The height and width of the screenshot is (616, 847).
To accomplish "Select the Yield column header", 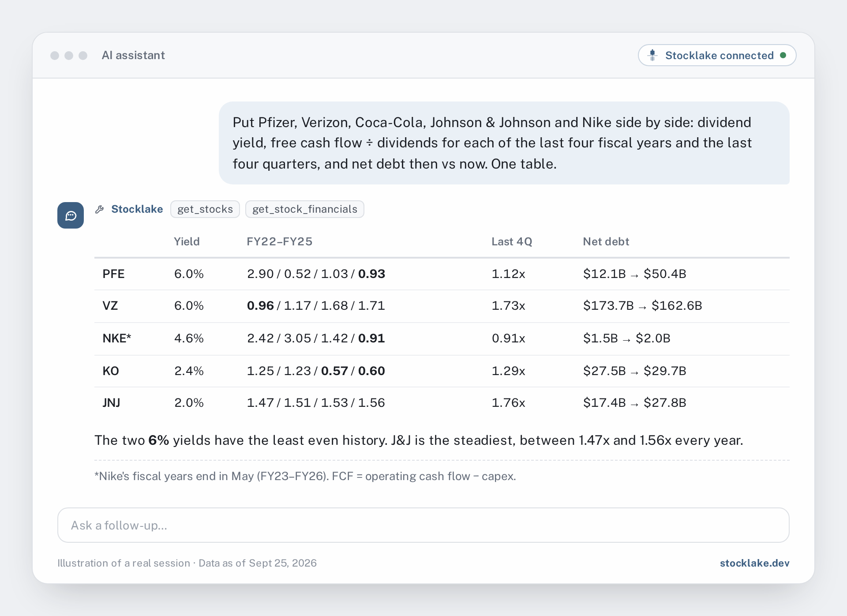I will pos(187,241).
